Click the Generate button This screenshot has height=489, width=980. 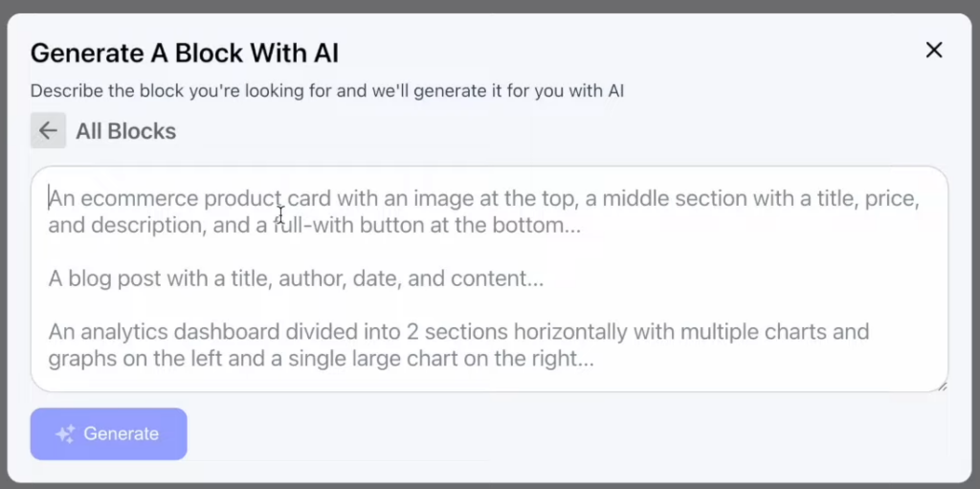coord(109,433)
